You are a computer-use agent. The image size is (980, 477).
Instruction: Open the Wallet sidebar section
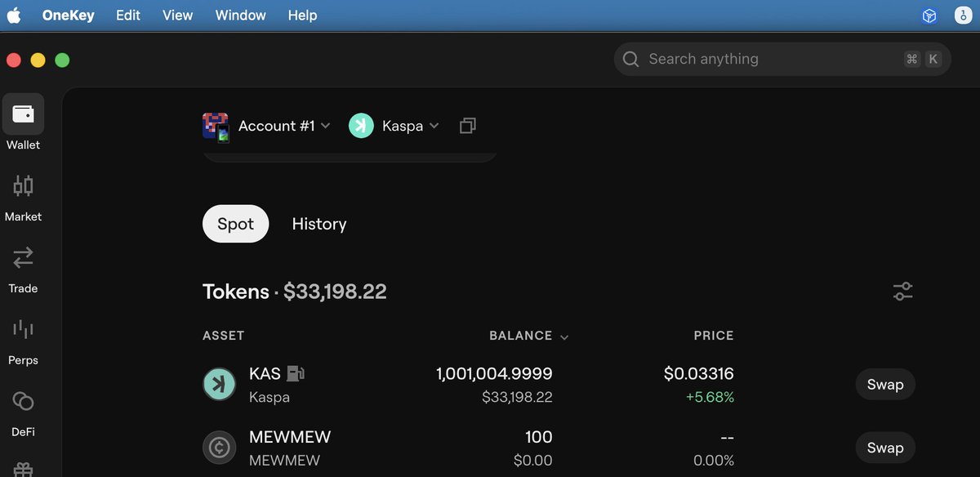point(23,123)
